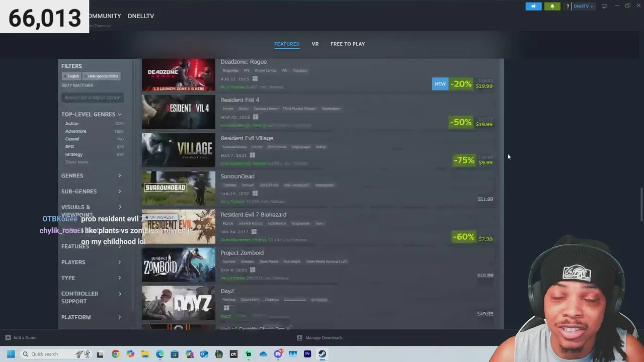The width and height of the screenshot is (644, 362).
Task: Open the SurrounDead game title
Action: pyautogui.click(x=237, y=176)
